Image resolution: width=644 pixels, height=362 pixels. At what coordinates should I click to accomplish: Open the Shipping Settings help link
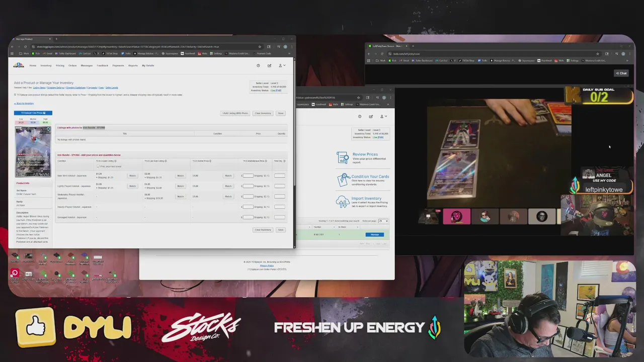pyautogui.click(x=55, y=87)
